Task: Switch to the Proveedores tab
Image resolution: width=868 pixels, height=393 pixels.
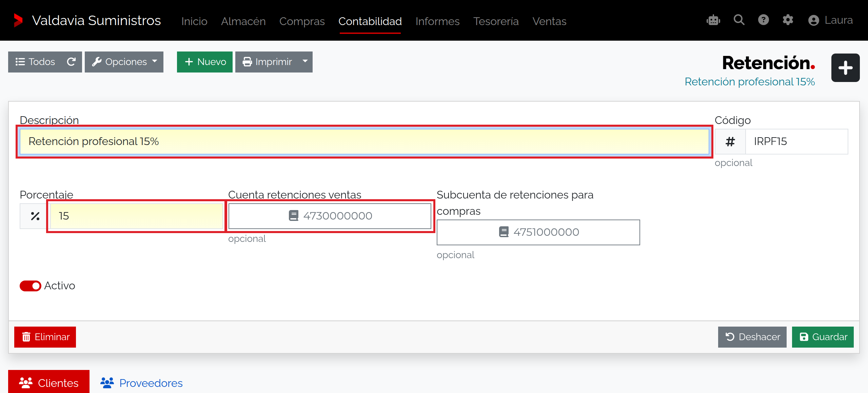Action: [141, 383]
